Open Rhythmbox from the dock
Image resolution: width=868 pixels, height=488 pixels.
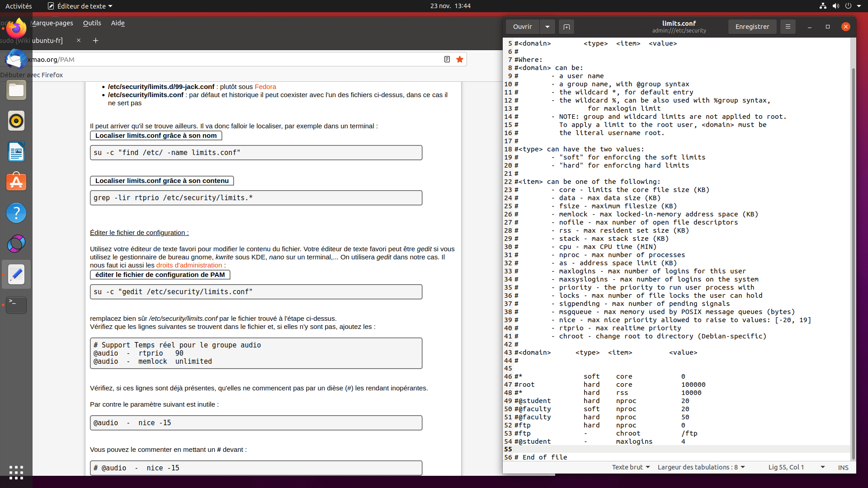[16, 121]
